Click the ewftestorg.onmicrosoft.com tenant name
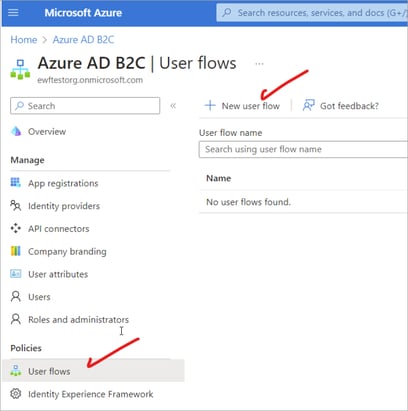The width and height of the screenshot is (408, 411). pos(90,80)
